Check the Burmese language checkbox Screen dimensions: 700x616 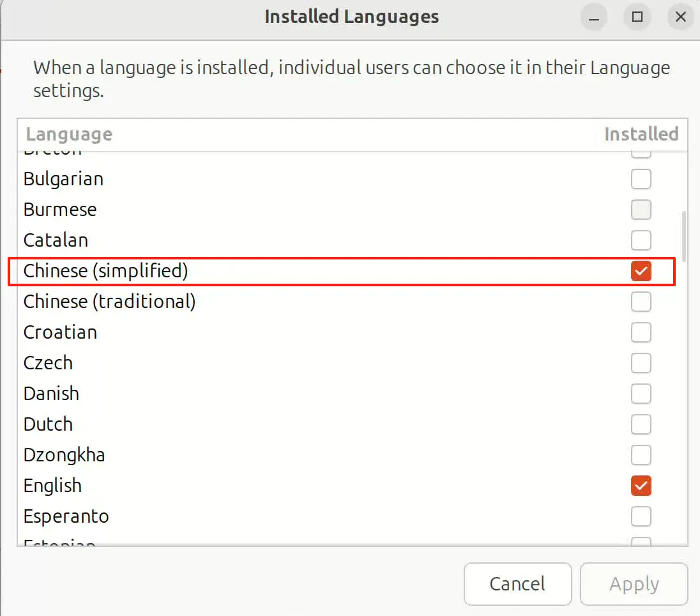click(641, 210)
